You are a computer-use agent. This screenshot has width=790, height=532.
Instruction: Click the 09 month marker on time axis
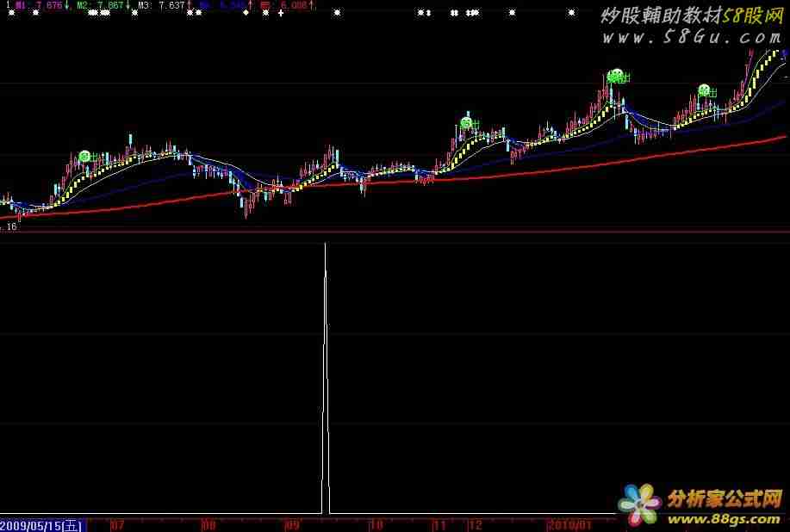click(292, 526)
